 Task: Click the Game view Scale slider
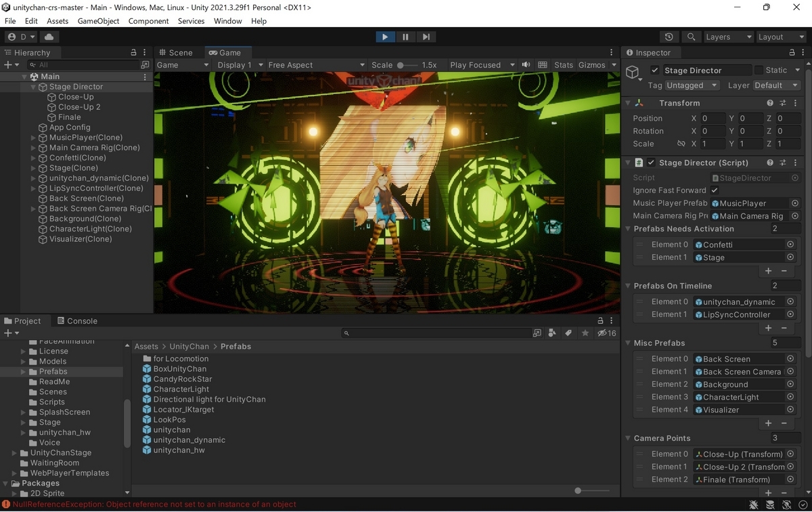pyautogui.click(x=407, y=65)
